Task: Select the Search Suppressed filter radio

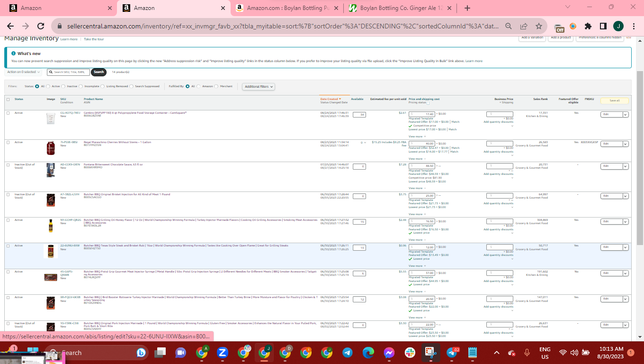Action: [132, 86]
